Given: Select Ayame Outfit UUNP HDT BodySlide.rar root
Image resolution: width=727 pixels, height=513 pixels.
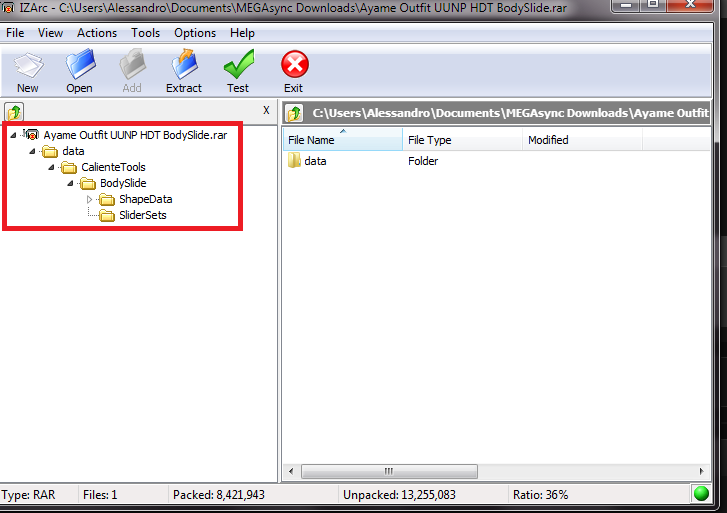Looking at the screenshot, I should (x=135, y=135).
